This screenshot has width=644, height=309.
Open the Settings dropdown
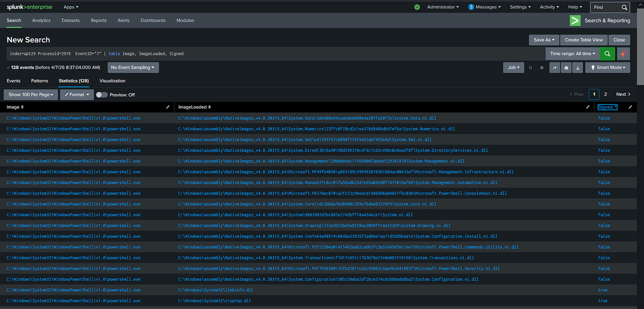tap(520, 7)
